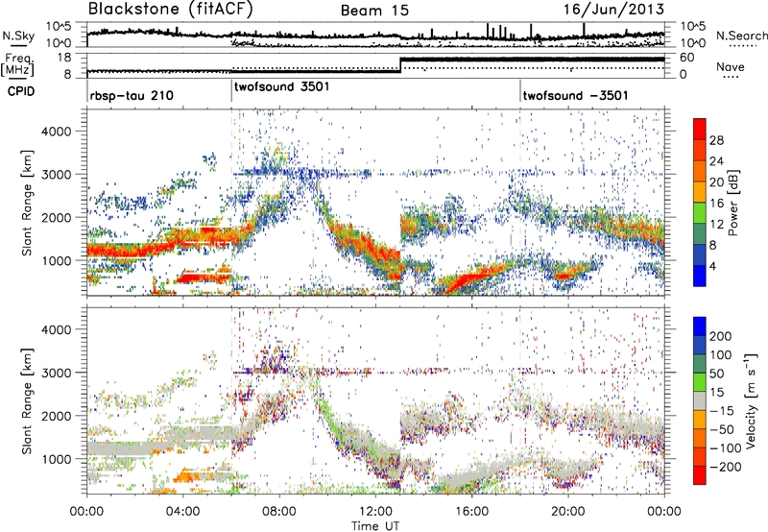The image size is (768, 532).
Task: Pick the yellow-orange segment of Velocity colorbar
Action: (x=700, y=421)
